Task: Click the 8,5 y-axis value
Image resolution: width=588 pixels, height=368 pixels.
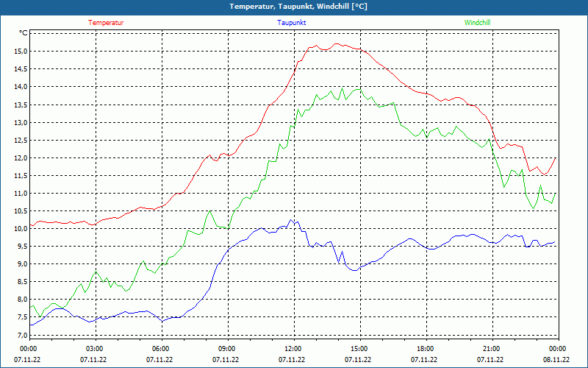Action: pyautogui.click(x=22, y=282)
